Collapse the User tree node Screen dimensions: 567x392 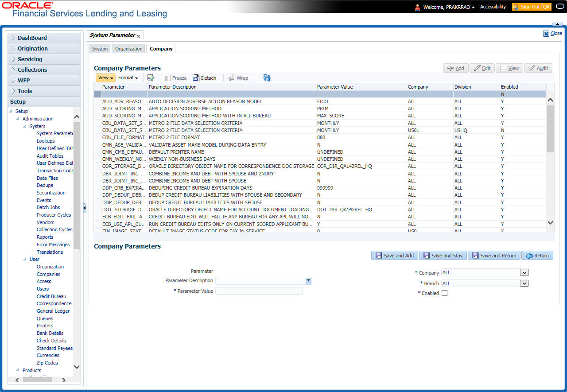point(25,259)
